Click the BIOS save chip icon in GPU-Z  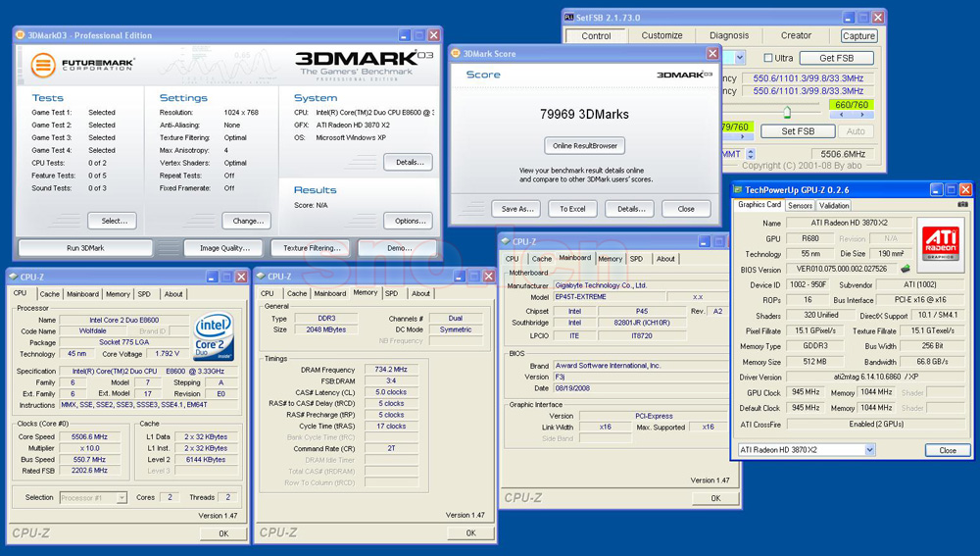[905, 269]
